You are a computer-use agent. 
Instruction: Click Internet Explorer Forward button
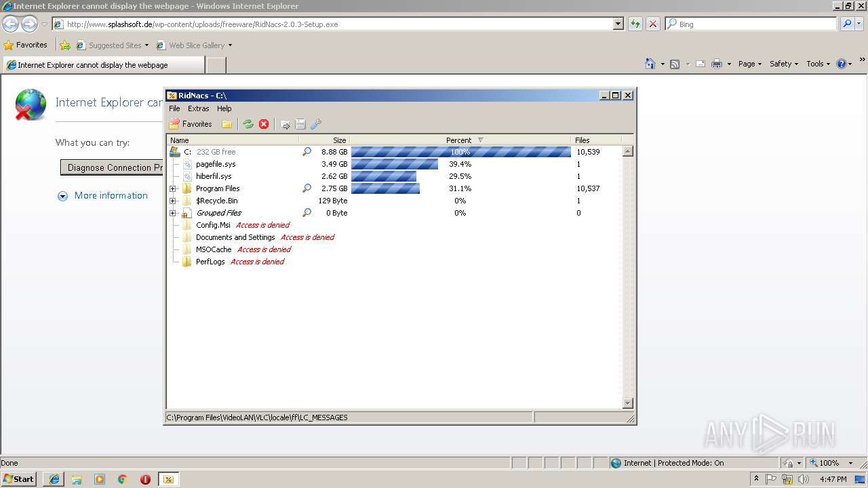[29, 24]
